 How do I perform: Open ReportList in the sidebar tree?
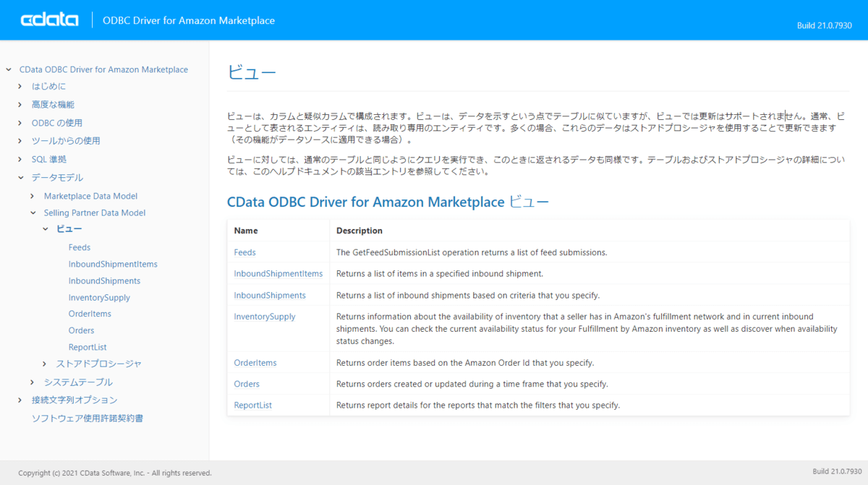click(88, 348)
